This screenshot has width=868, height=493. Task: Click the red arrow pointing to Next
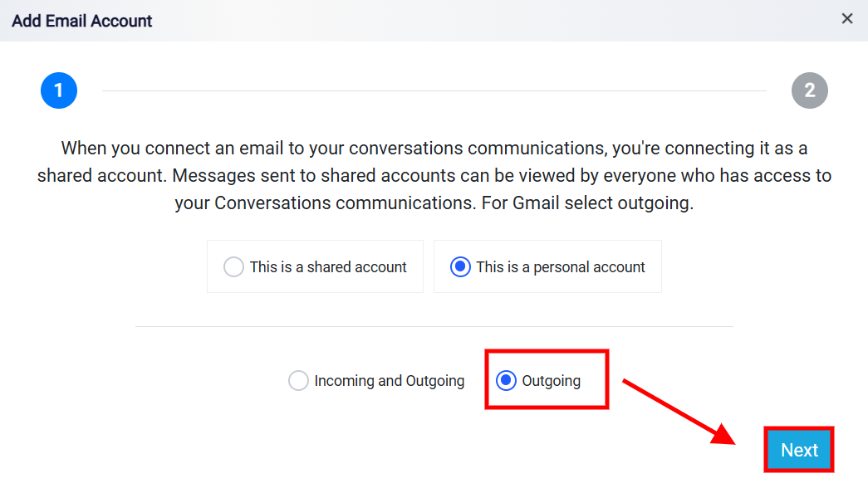[679, 411]
